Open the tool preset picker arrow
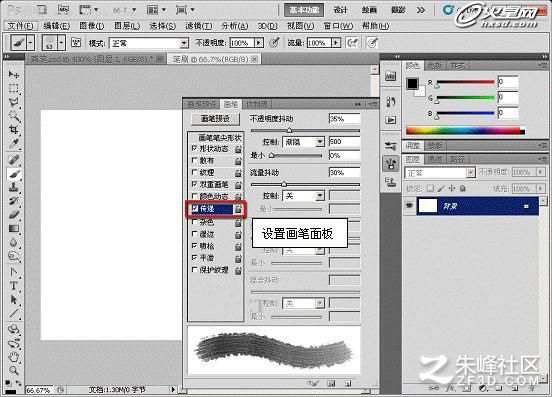 31,43
